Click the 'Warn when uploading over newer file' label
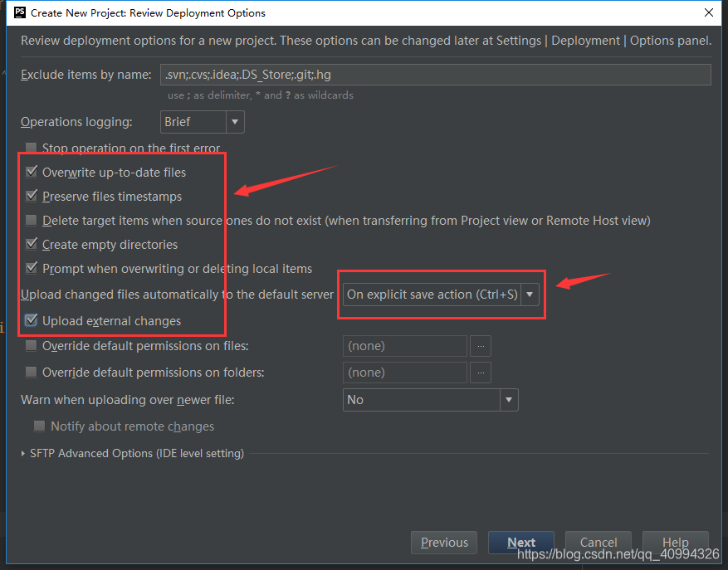This screenshot has width=728, height=570. (128, 400)
